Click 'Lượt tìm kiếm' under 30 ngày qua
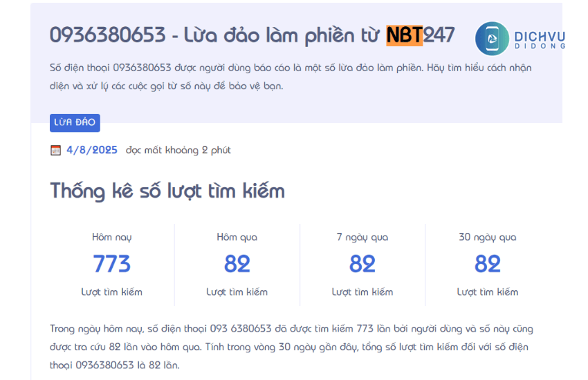 [x=488, y=292]
